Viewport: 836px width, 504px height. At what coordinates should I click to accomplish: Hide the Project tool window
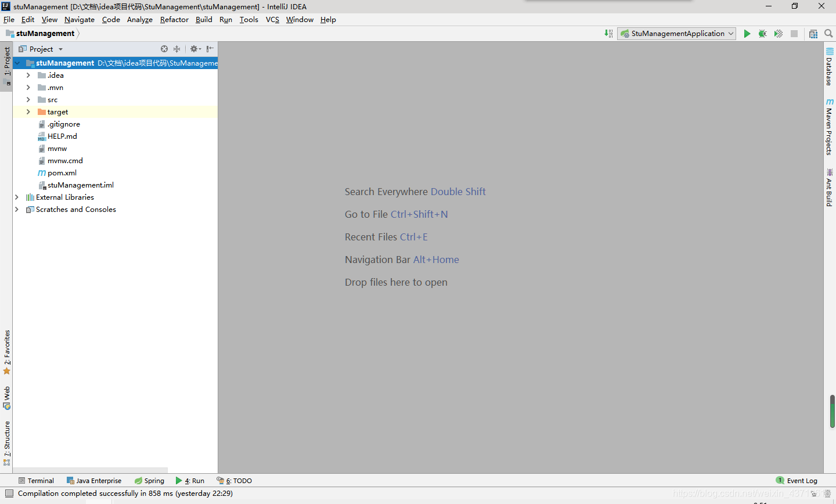coord(210,49)
